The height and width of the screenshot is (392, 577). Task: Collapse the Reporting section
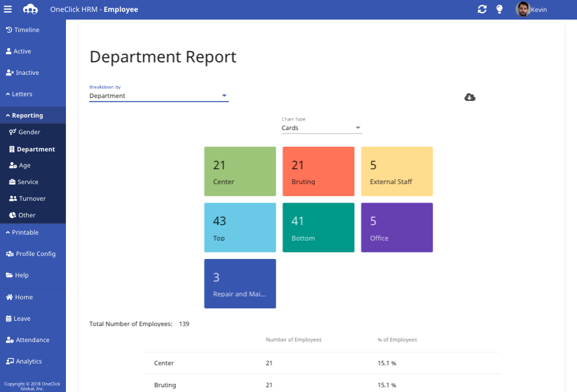tap(27, 115)
